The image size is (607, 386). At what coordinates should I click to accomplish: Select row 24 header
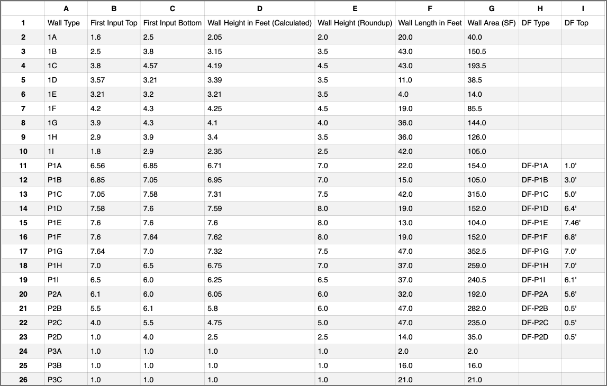coord(23,351)
